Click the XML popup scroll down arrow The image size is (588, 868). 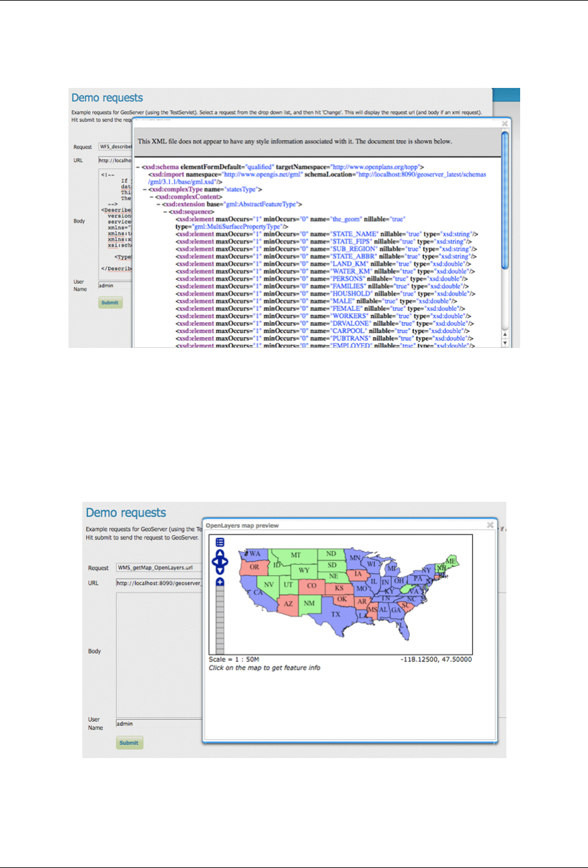tap(504, 343)
